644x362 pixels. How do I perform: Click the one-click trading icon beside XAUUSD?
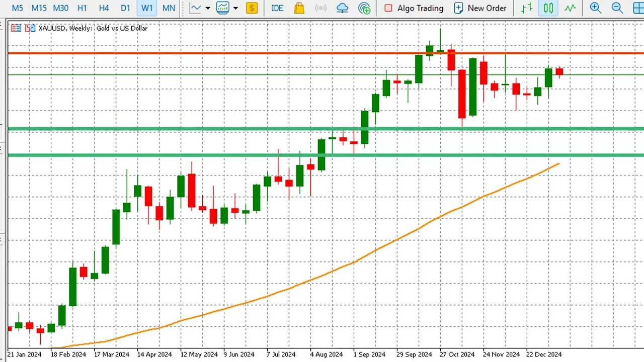[30, 28]
